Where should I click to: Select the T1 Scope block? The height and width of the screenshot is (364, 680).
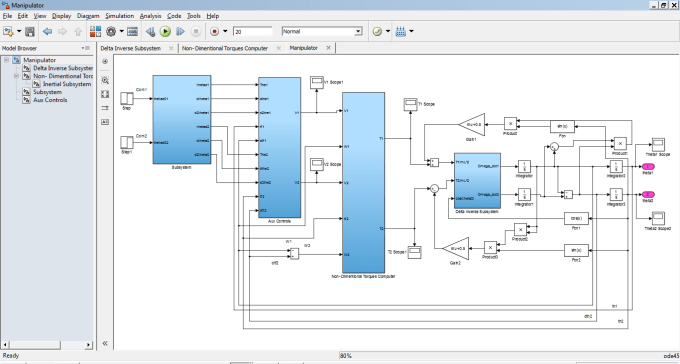(x=410, y=104)
